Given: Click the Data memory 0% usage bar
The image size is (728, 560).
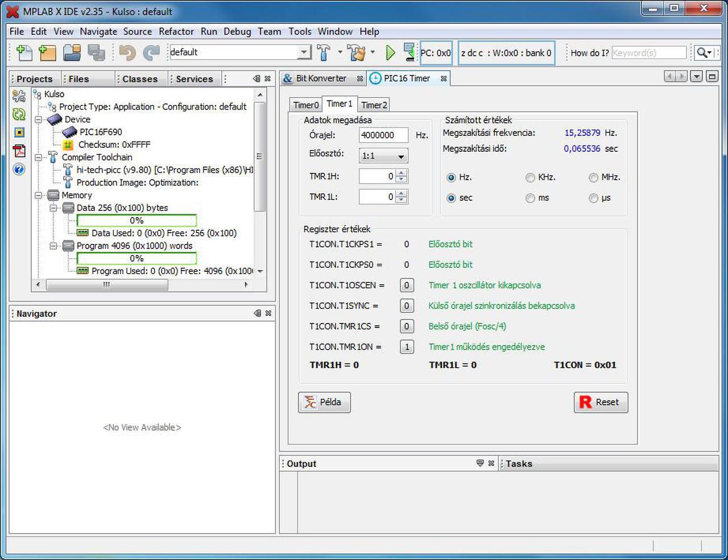Looking at the screenshot, I should click(136, 221).
